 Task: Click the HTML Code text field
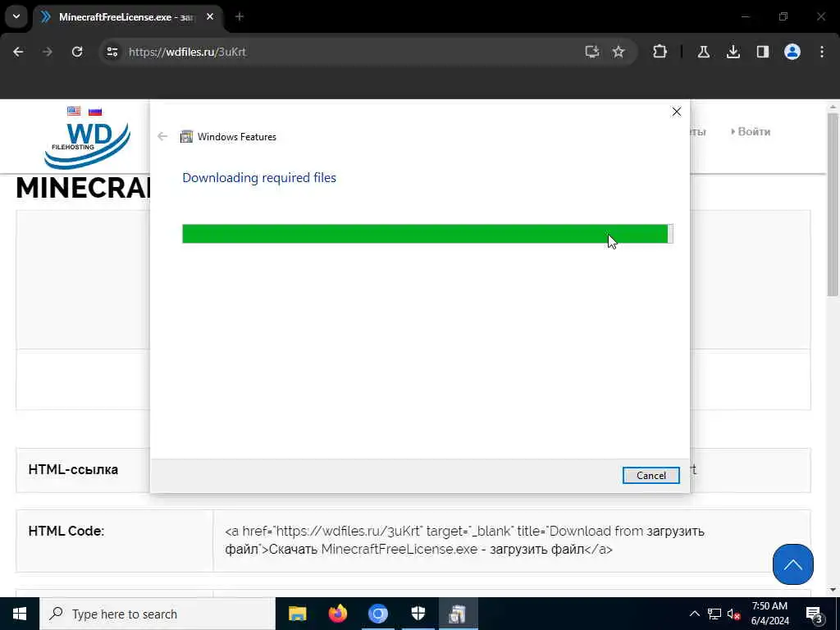pyautogui.click(x=512, y=541)
